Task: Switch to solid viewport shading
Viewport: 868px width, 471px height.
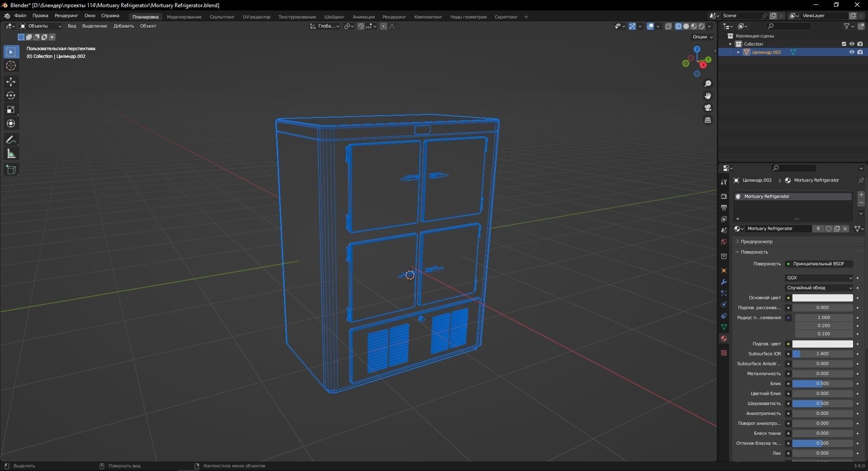Action: (686, 26)
